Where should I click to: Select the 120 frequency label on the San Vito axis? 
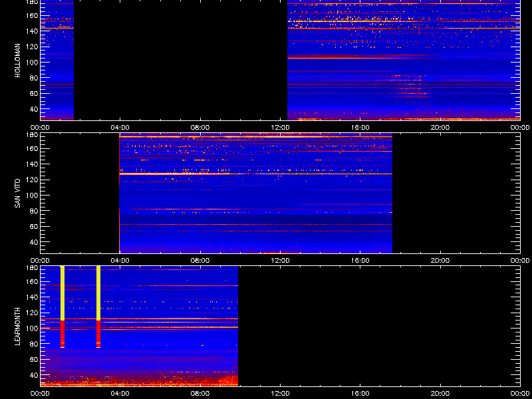coord(32,180)
